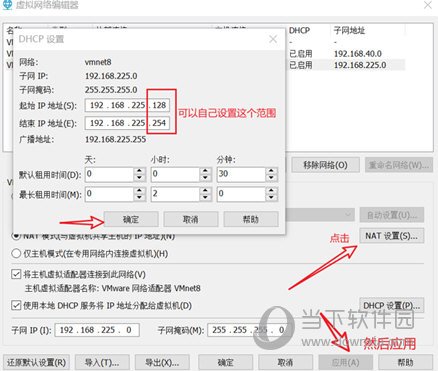
Task: Click default lease 小时 input field
Action: point(175,174)
